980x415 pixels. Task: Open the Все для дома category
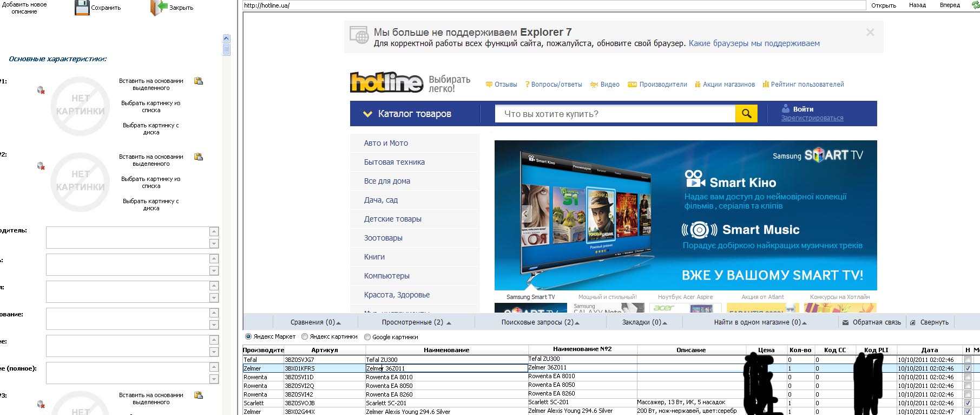click(387, 181)
